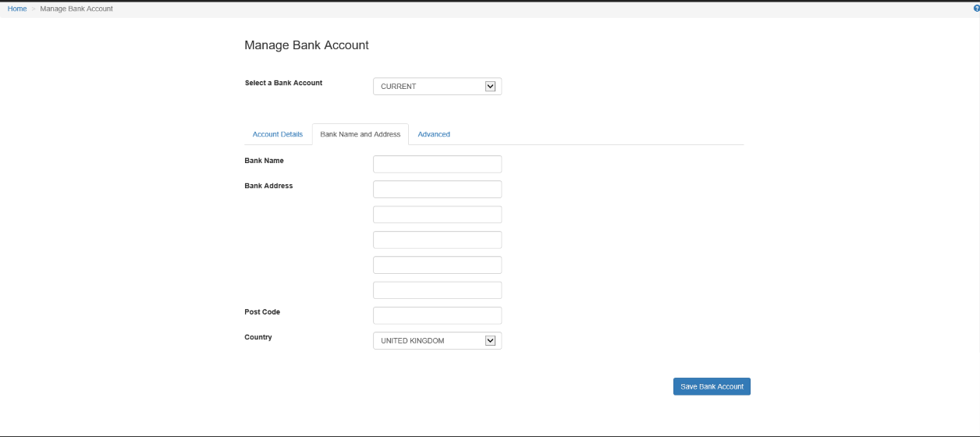Screen dimensions: 980x437
Task: Focus the Bank Name input field
Action: 438,164
